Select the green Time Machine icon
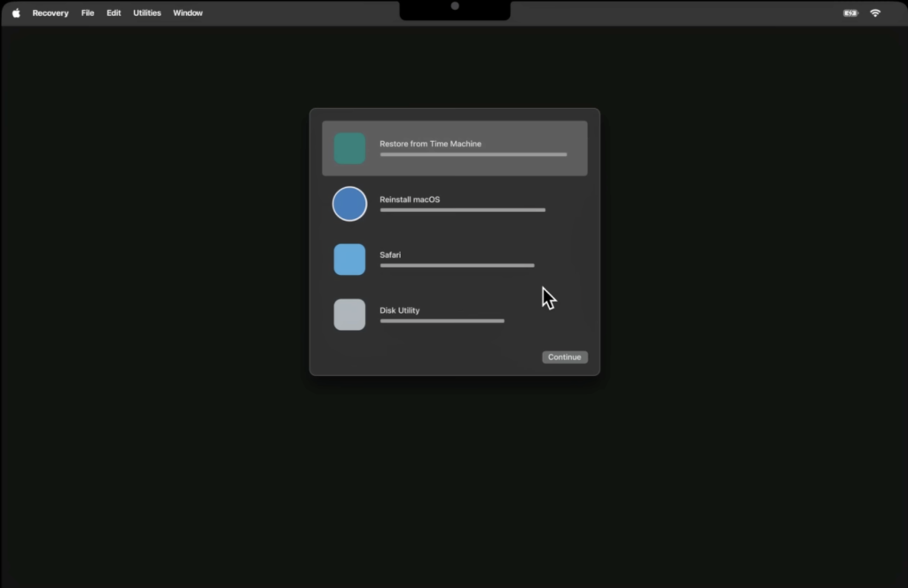Screen dimensions: 908x588 click(349, 148)
